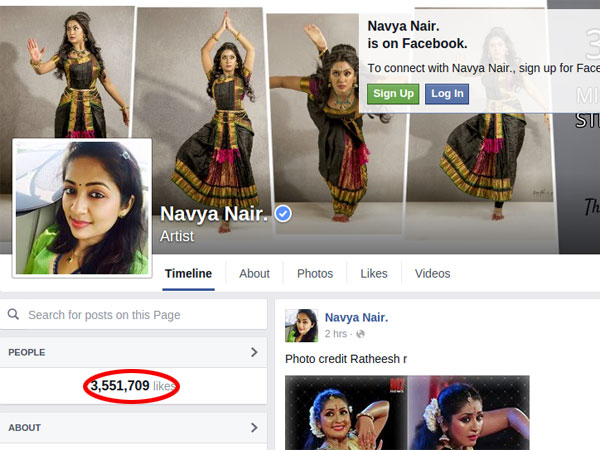
Task: Click the 3,551,709 likes count
Action: pyautogui.click(x=133, y=386)
